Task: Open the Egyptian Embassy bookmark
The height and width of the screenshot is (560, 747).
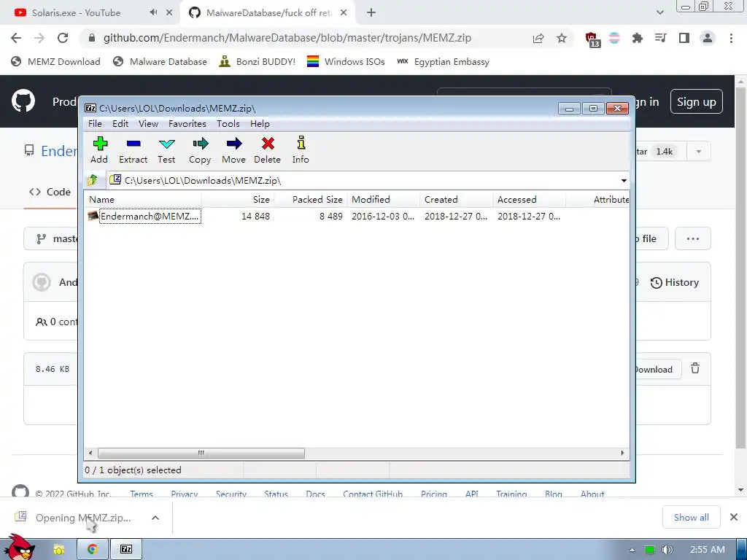Action: tap(443, 61)
